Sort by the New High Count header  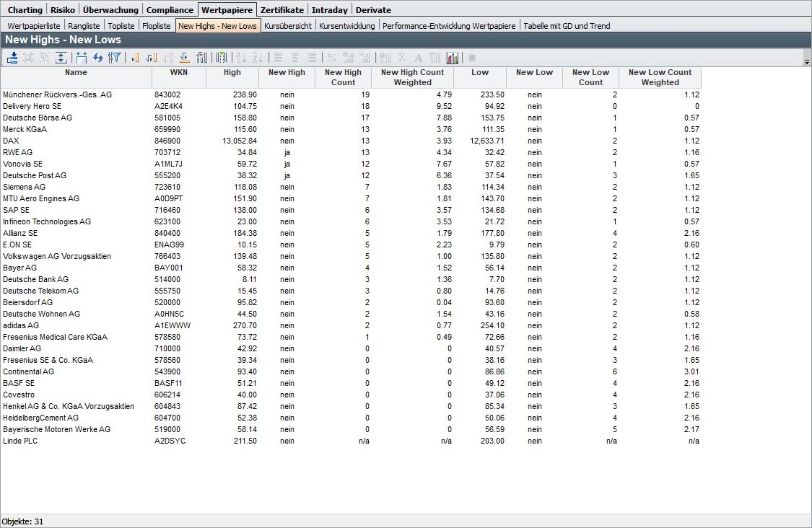click(343, 77)
